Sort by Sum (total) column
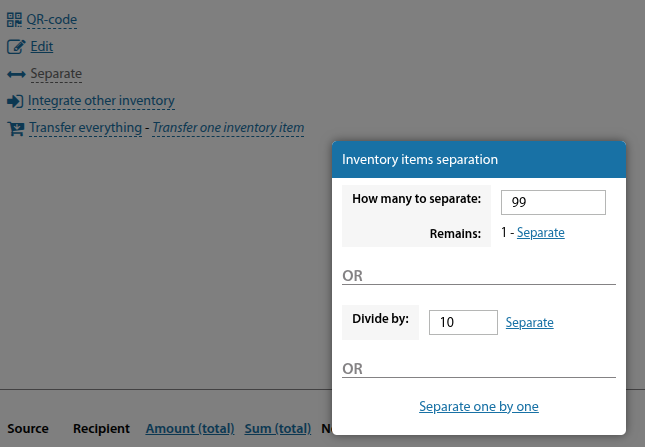 [278, 429]
